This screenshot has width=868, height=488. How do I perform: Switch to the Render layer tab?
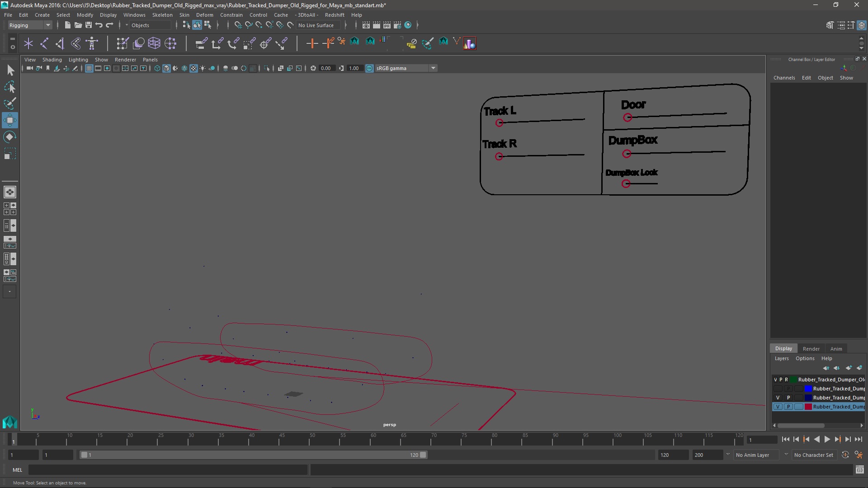(811, 348)
